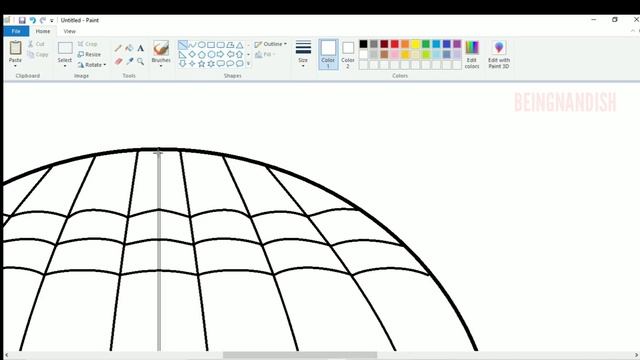
Task: Select the Left arrow shape
Action: [230, 54]
